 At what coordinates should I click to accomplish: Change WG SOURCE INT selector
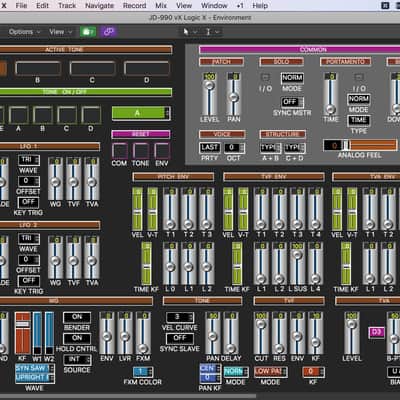coord(77,360)
